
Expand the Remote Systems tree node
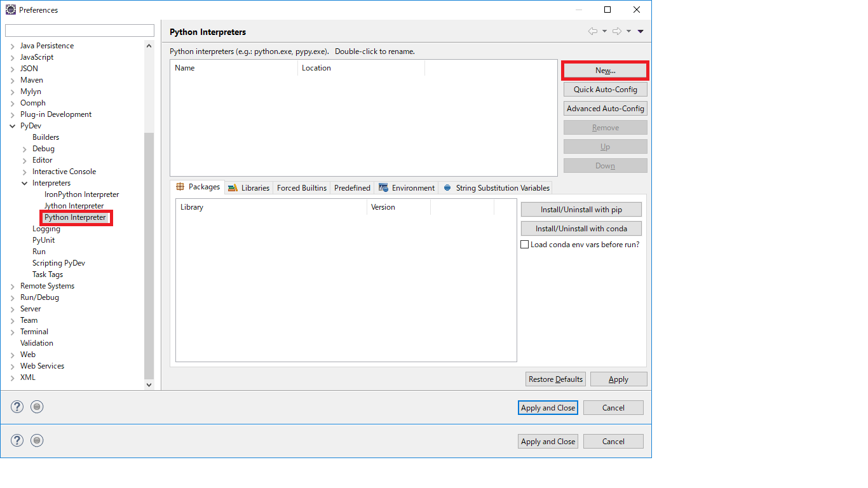coord(11,285)
